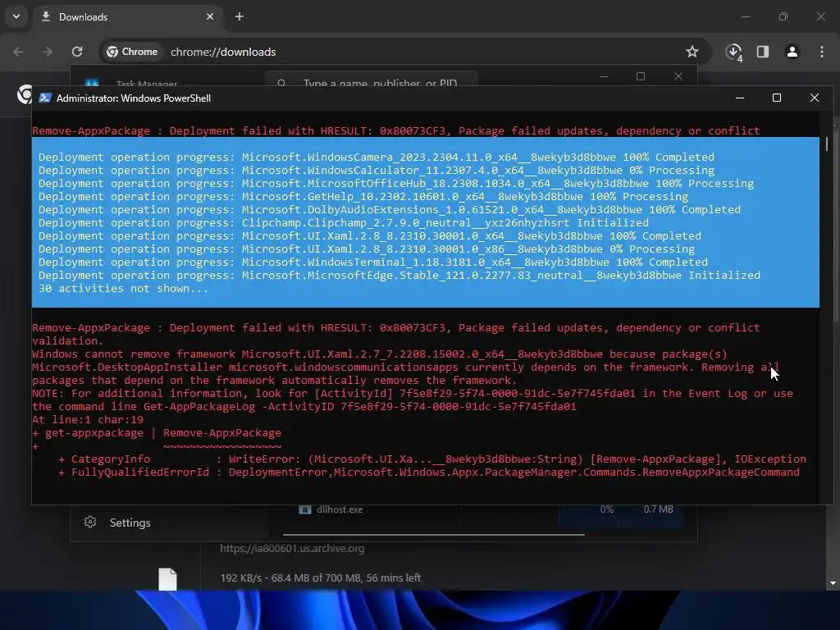Click the PowerShell scrollbar thumb

827,144
